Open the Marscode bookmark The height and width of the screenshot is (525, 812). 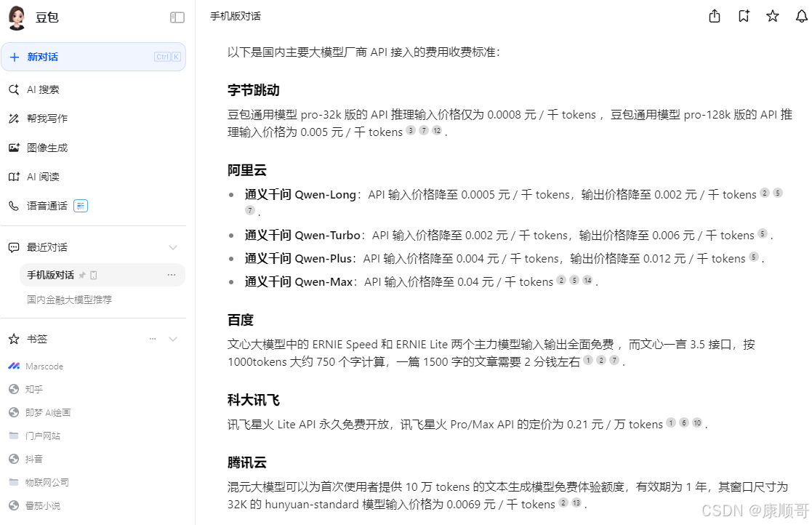click(x=36, y=366)
